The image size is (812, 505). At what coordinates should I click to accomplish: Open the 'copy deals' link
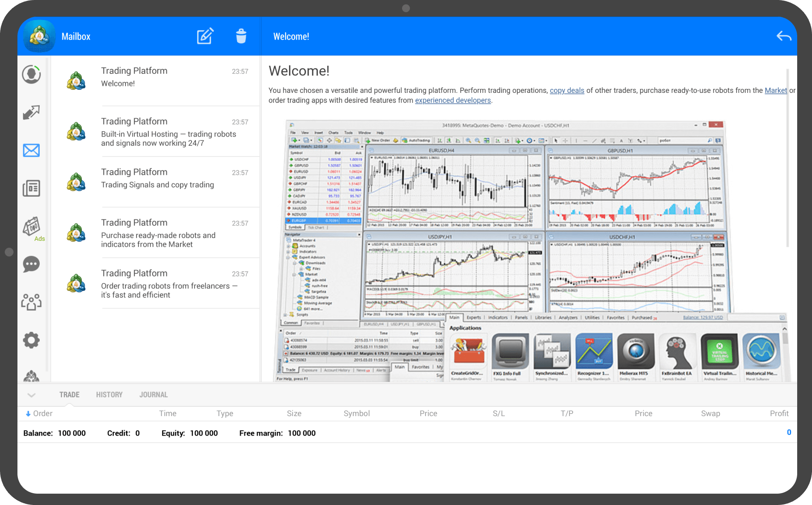(x=566, y=90)
